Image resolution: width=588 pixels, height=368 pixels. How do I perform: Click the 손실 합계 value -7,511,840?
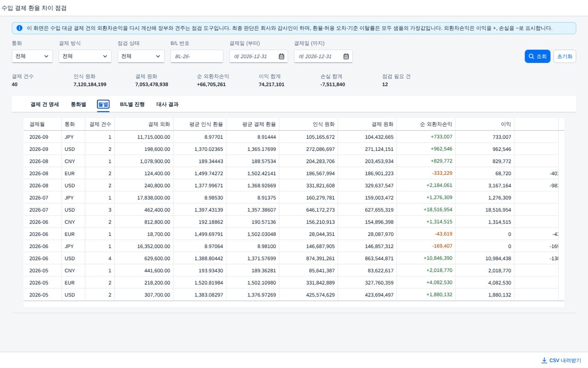(x=333, y=85)
